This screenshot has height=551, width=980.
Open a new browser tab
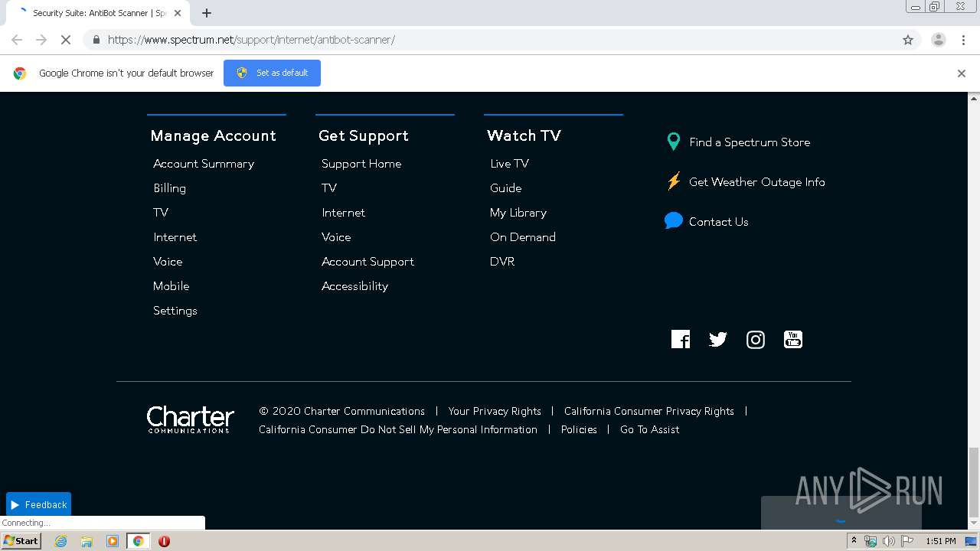[x=207, y=13]
